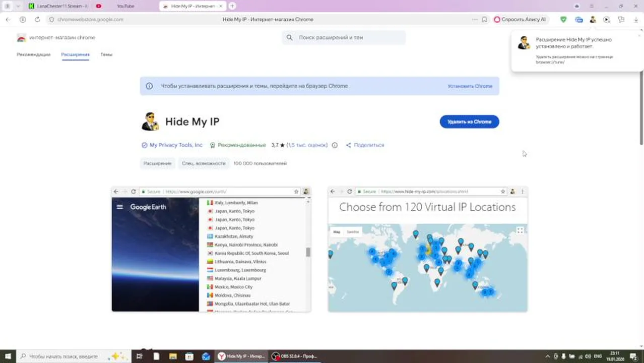
Task: Switch to the YouTube tab
Action: 125,6
